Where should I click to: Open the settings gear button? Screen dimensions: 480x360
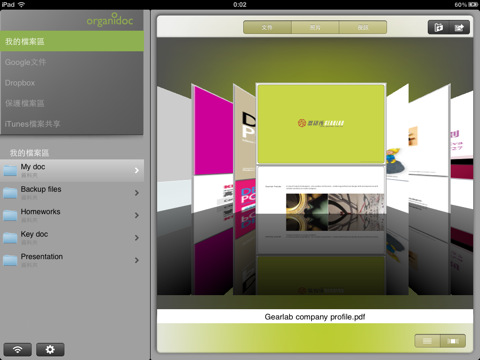pos(50,349)
